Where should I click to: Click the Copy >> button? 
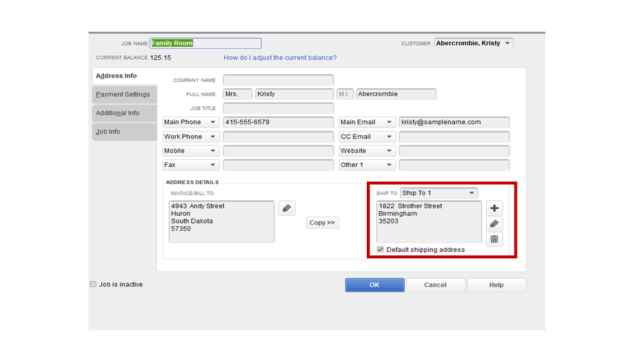[322, 222]
